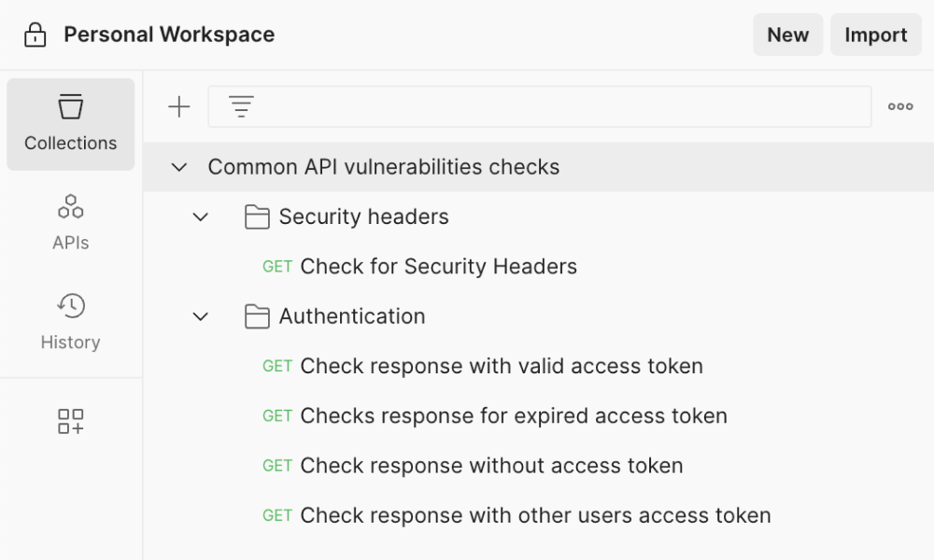Screen dimensions: 934x560
Task: Select Checks response for expired access token
Action: [x=513, y=416]
